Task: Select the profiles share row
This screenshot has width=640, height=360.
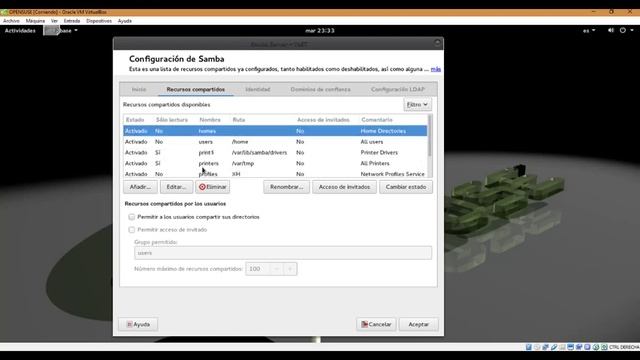Action: coord(275,174)
